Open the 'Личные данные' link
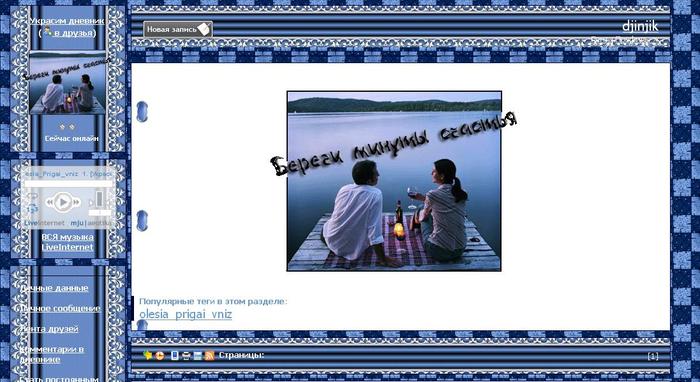Image resolution: width=700 pixels, height=382 pixels. pos(54,288)
